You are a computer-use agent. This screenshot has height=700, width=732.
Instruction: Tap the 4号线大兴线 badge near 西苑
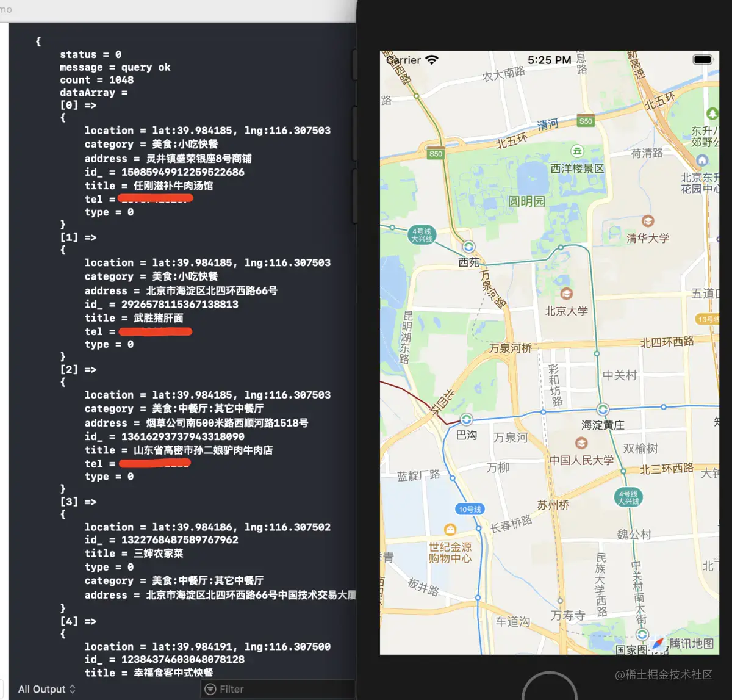(x=422, y=235)
